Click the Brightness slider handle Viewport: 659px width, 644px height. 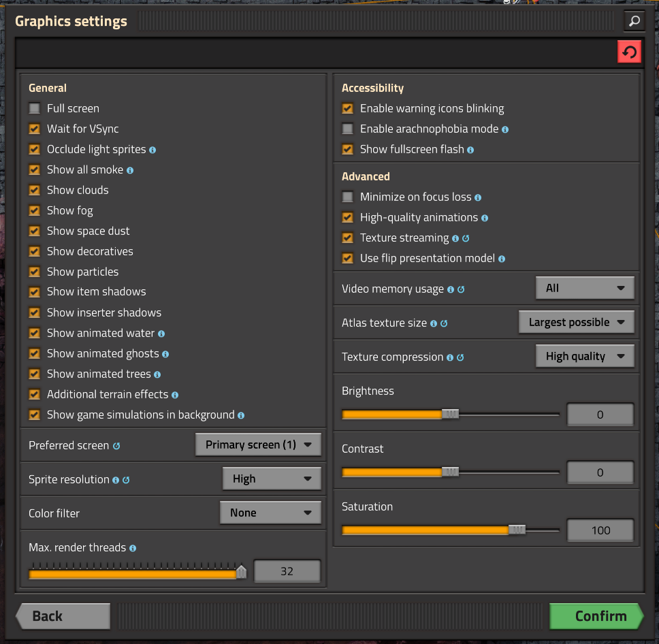(450, 414)
